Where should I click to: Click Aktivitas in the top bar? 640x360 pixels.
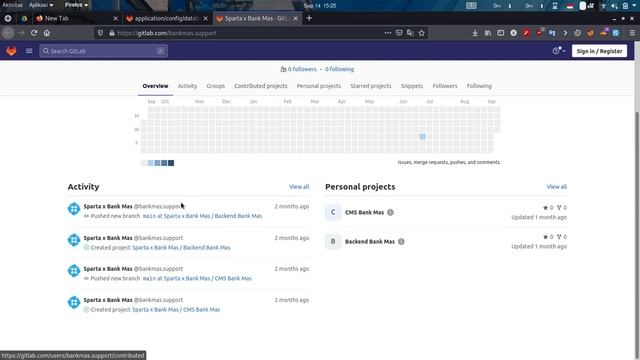[12, 5]
